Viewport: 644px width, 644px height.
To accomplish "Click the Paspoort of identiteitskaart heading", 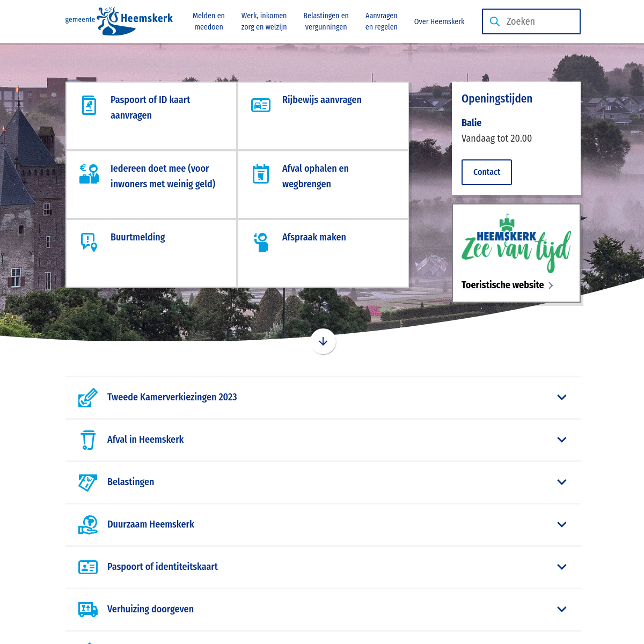I will [163, 567].
